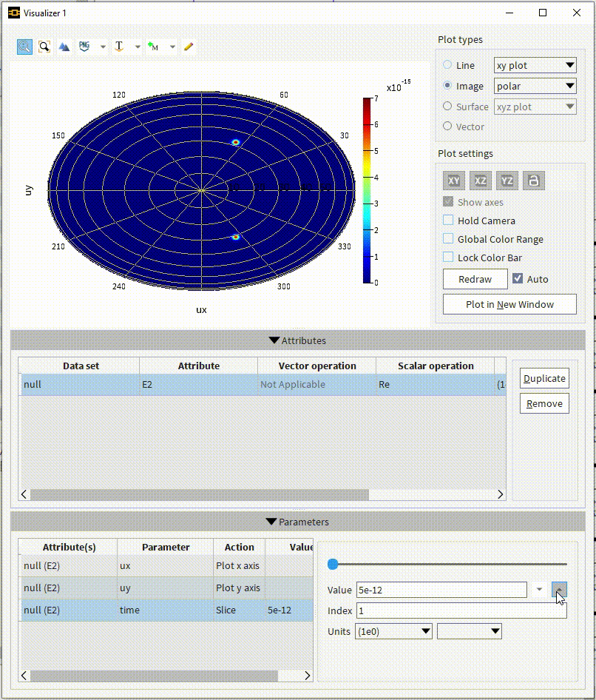Click the Slice action cell
Screen dimensions: 596x700
coord(239,610)
